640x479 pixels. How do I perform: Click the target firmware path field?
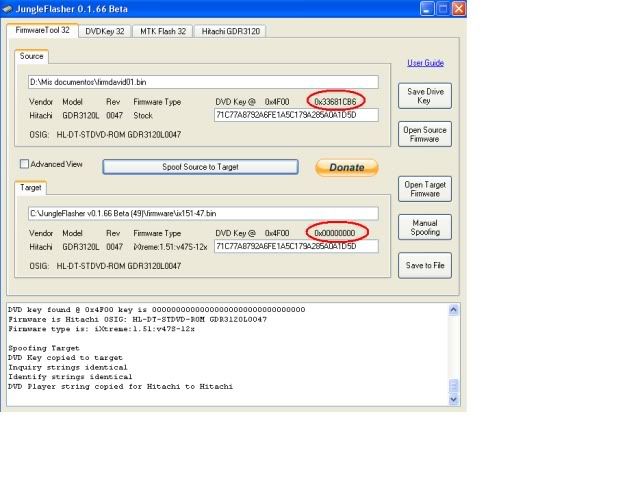[203, 213]
